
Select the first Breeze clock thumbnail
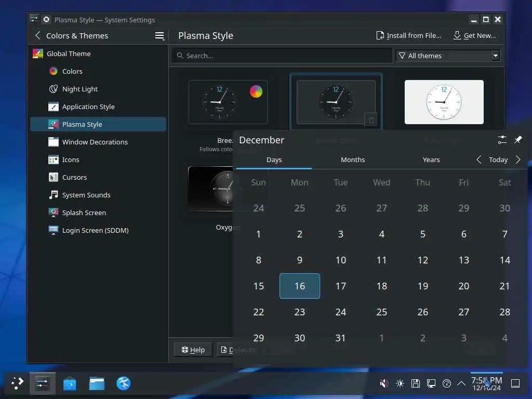[x=228, y=102]
